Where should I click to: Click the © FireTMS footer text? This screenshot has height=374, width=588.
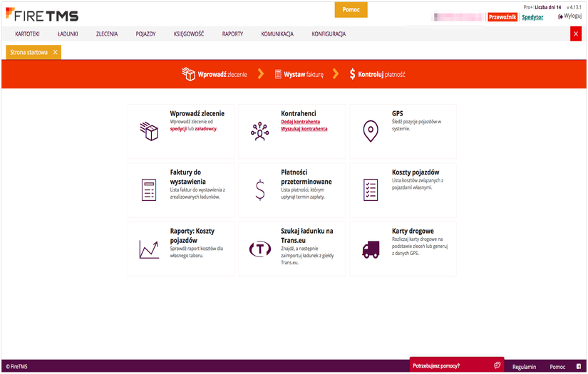click(16, 366)
